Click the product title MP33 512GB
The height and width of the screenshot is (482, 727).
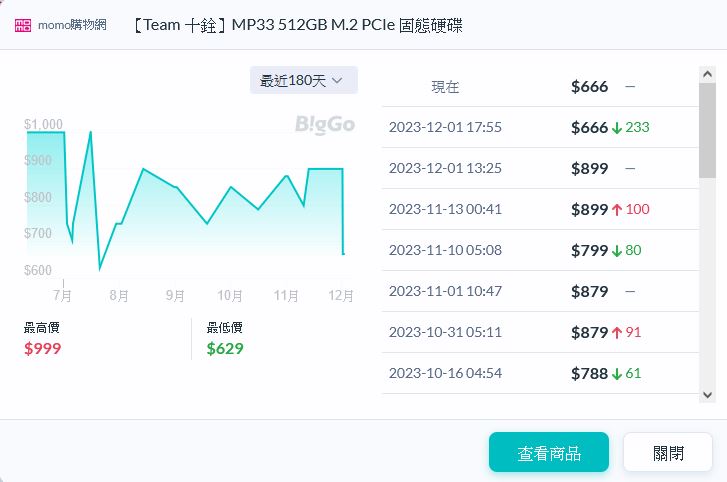click(x=297, y=25)
